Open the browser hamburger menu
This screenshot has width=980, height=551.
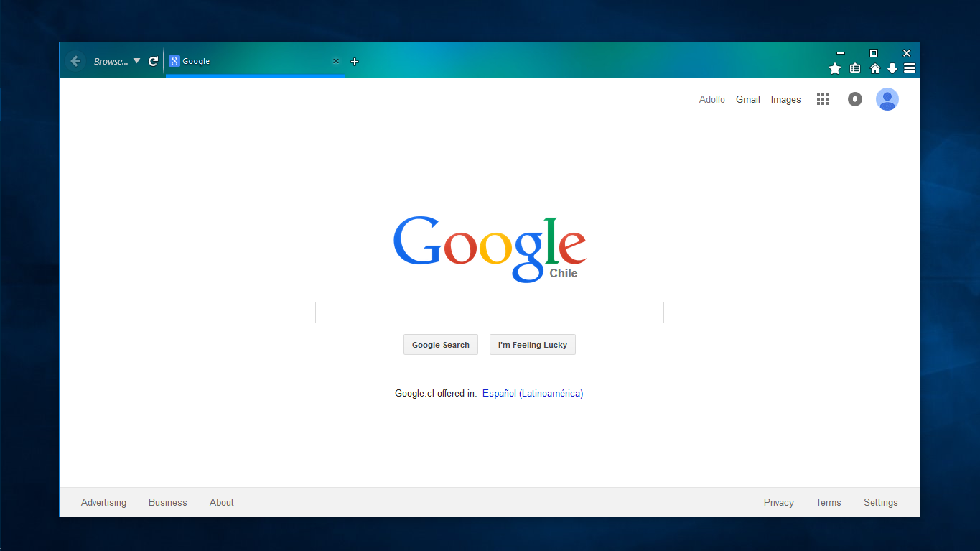point(910,68)
